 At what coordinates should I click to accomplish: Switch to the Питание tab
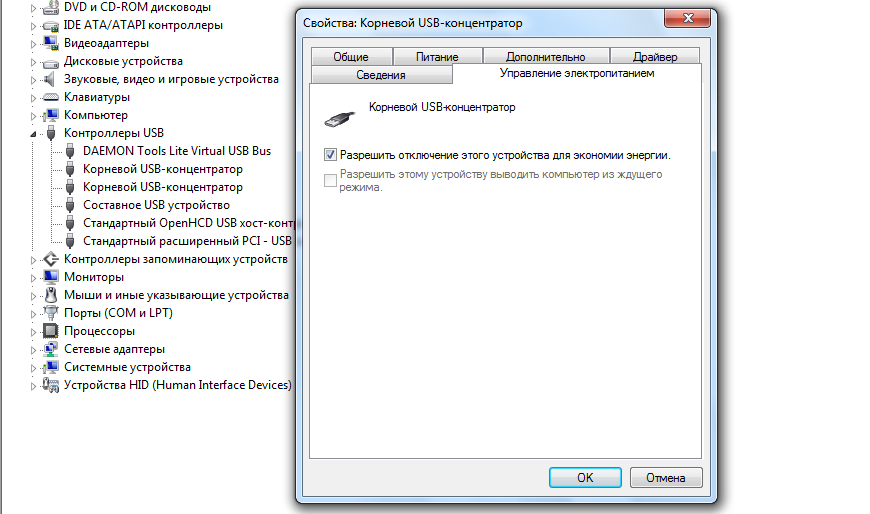coord(437,57)
